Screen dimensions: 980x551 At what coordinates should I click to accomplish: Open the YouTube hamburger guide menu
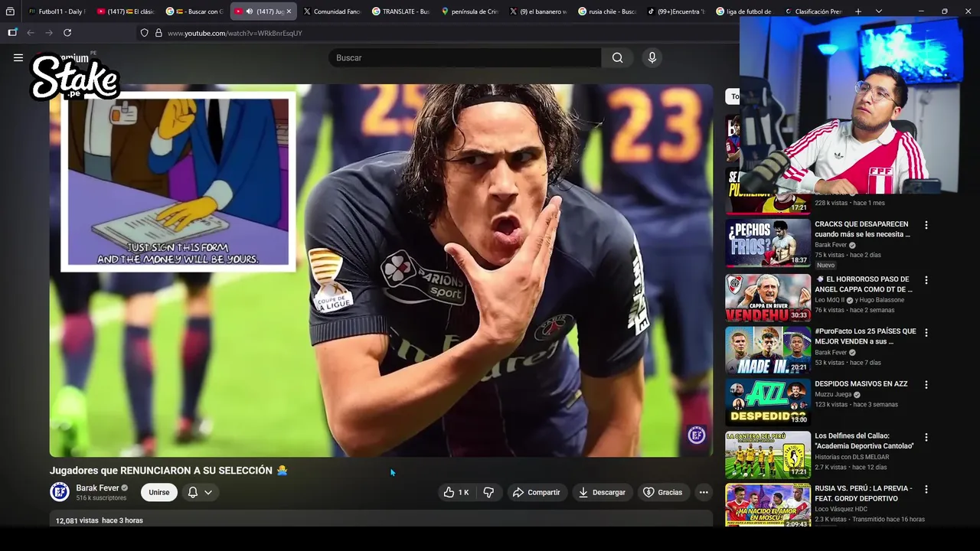click(18, 57)
